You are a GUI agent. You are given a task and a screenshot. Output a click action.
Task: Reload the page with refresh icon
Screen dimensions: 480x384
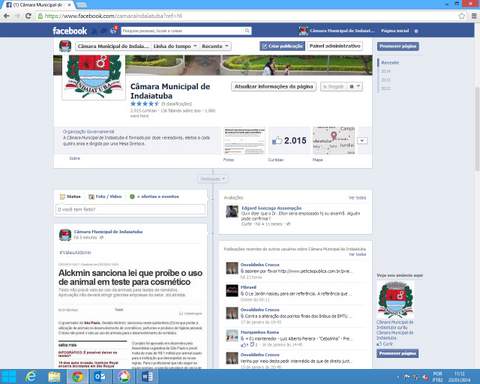pyautogui.click(x=28, y=16)
